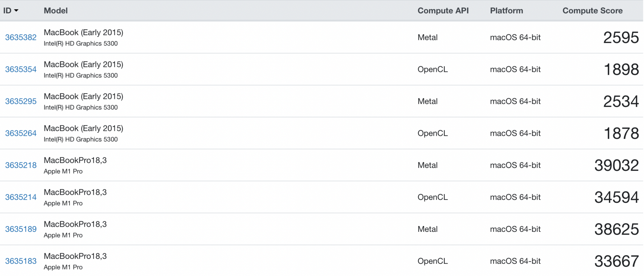The width and height of the screenshot is (644, 276).
Task: Click the score 1878 value
Action: pyautogui.click(x=621, y=133)
